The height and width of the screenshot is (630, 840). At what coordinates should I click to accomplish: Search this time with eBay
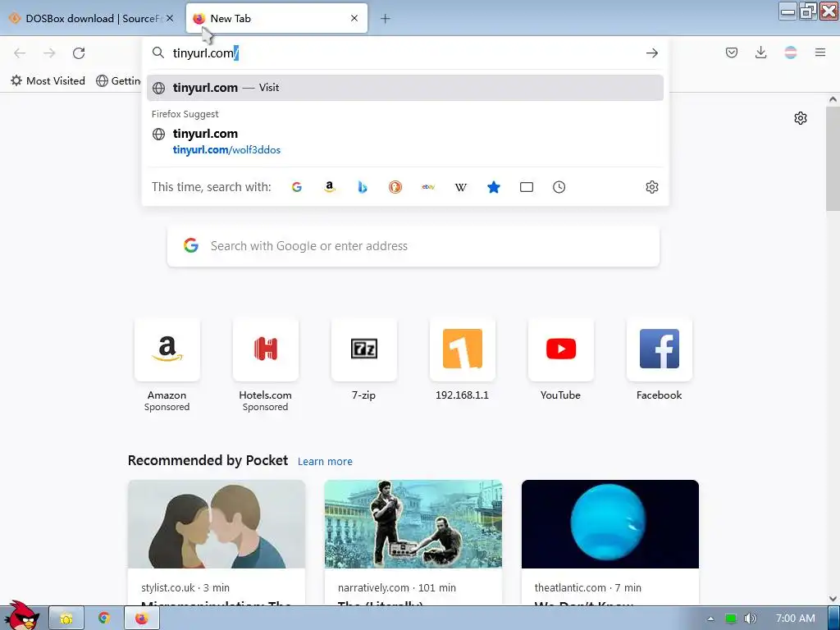(428, 187)
